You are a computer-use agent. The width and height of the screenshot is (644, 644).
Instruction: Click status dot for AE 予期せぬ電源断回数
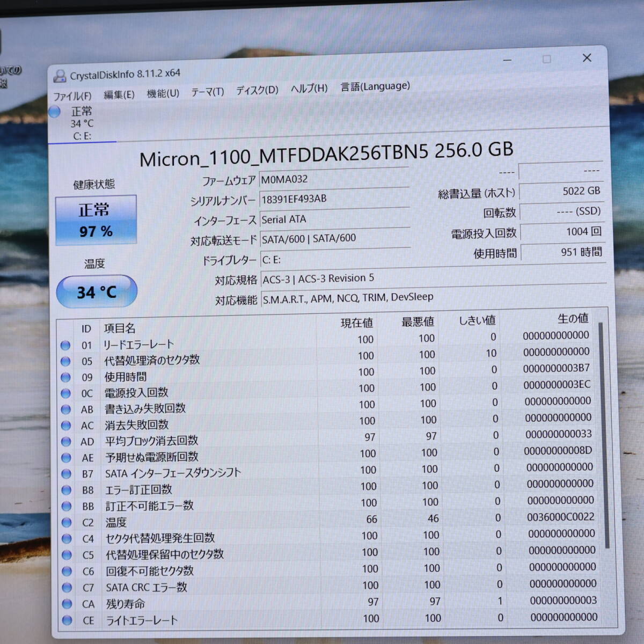(x=66, y=458)
